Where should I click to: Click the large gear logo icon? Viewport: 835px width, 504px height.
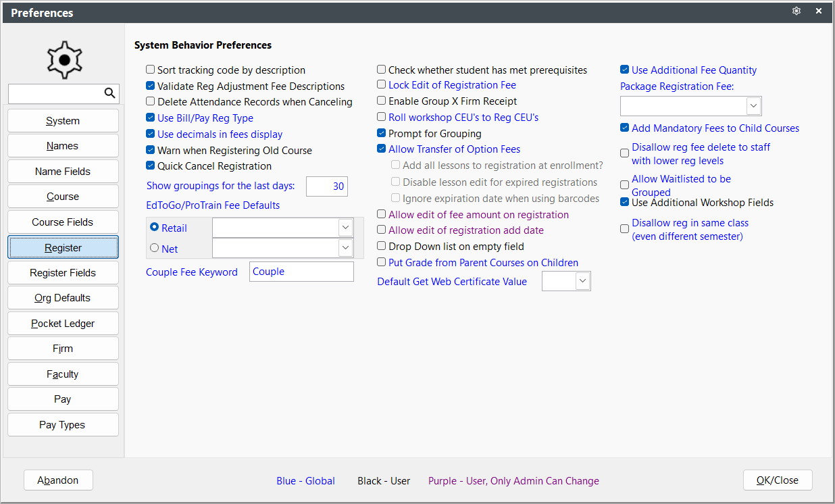click(64, 59)
